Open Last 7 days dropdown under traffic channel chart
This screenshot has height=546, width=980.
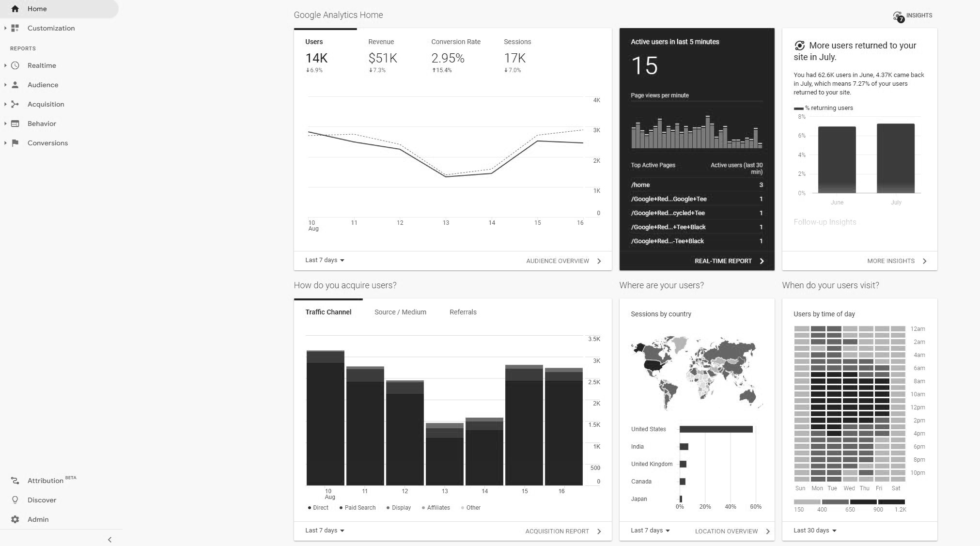pyautogui.click(x=325, y=530)
